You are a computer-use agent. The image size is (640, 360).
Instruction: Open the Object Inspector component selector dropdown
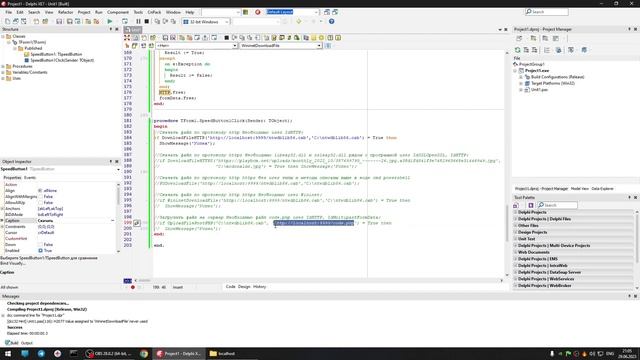pyautogui.click(x=118, y=169)
